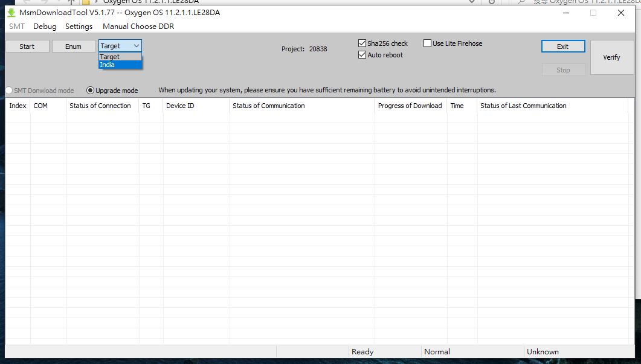Click the Status of Communication column header

(x=302, y=106)
